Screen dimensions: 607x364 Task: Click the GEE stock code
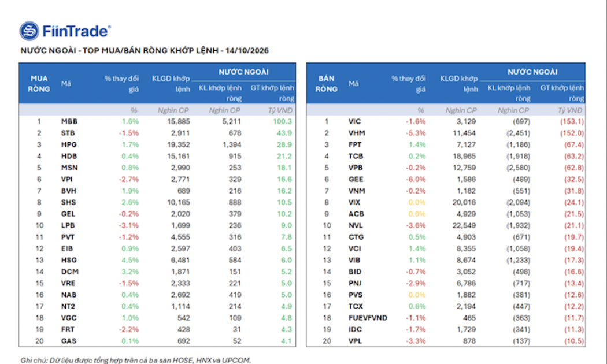pyautogui.click(x=356, y=180)
